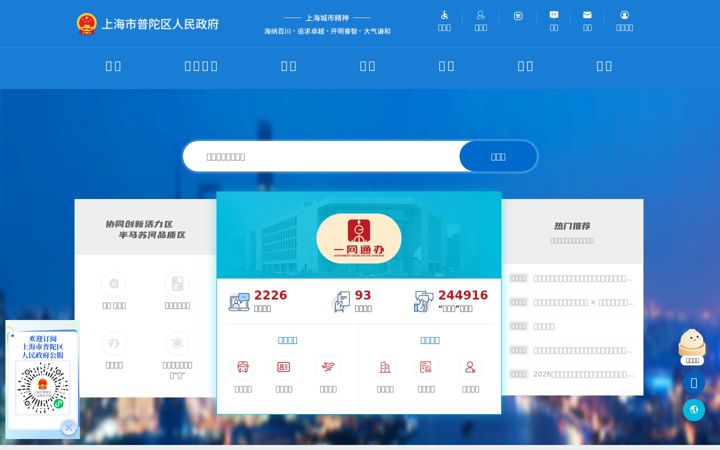Click the 244916 statistic number

click(x=463, y=295)
